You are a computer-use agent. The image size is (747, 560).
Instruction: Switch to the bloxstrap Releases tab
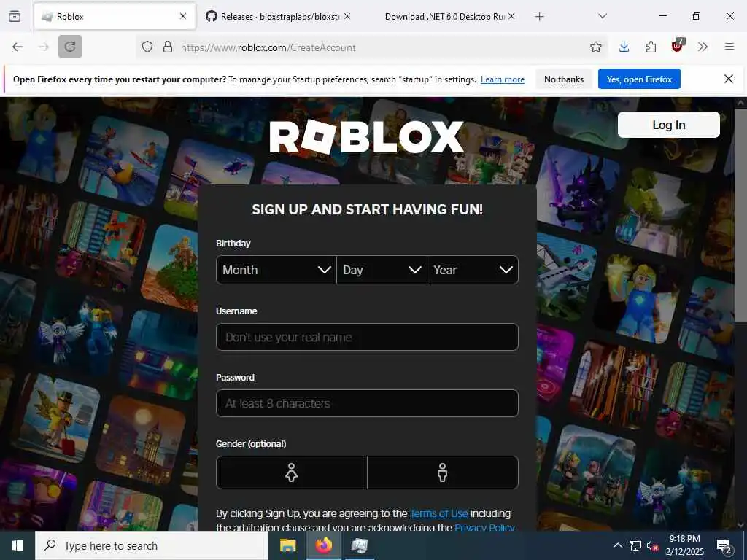pyautogui.click(x=279, y=16)
